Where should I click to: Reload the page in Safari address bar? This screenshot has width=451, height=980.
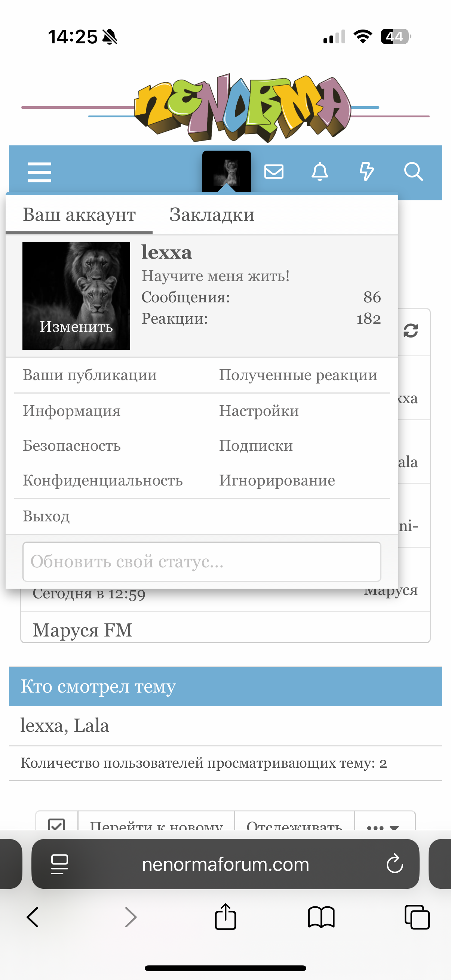(x=394, y=864)
